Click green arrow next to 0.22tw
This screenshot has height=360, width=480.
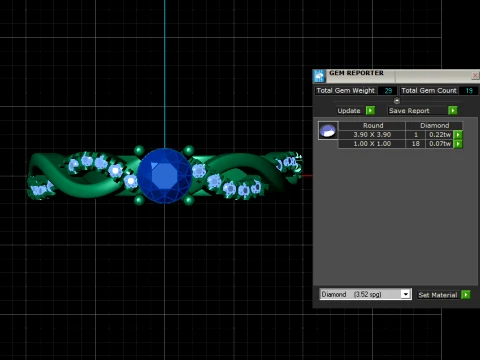click(458, 135)
